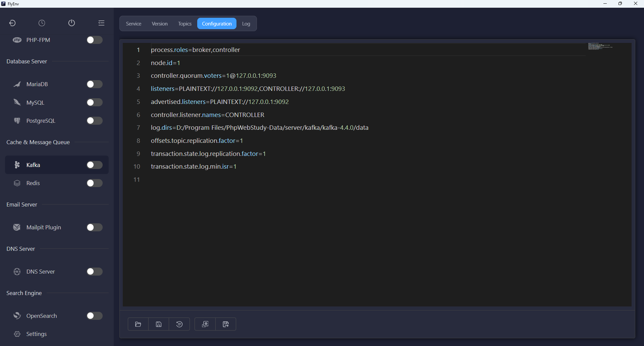Screen dimensions: 644x346
Task: Click the load custom config icon
Action: click(205, 324)
